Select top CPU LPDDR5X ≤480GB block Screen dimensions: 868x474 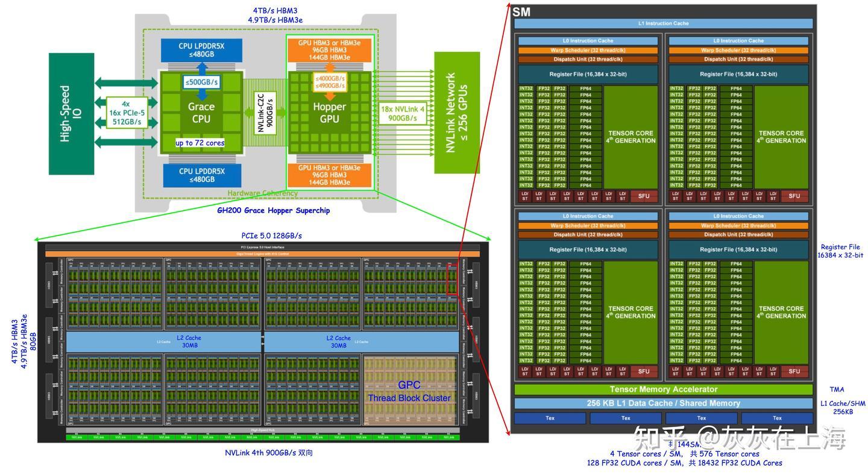(x=202, y=50)
